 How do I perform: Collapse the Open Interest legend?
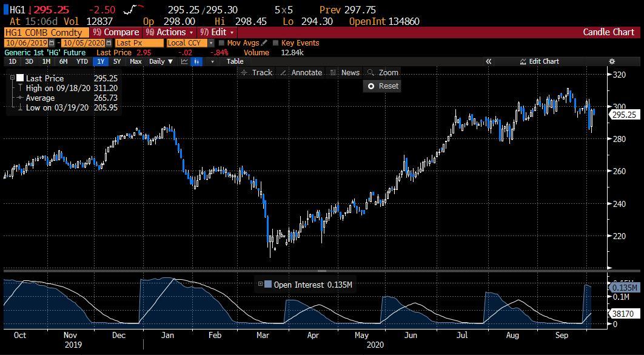tap(260, 284)
